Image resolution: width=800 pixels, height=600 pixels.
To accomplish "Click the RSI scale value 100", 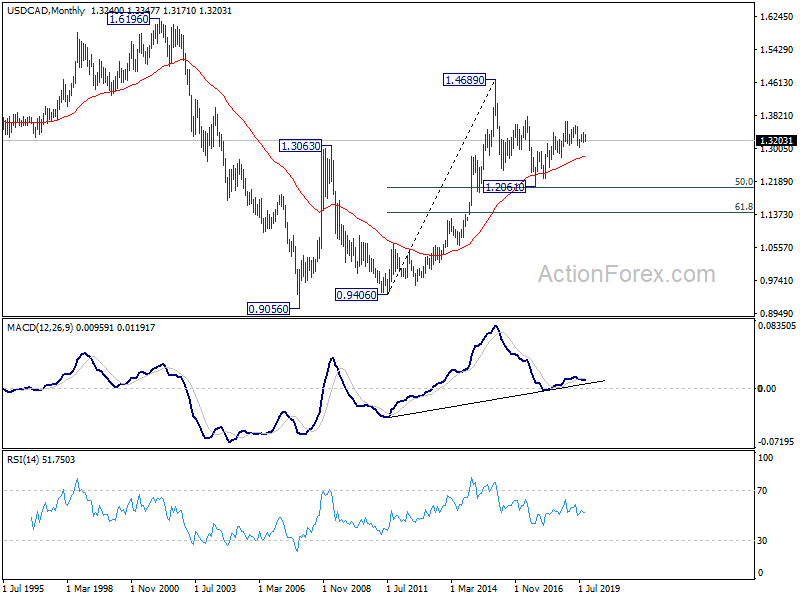I will click(x=765, y=458).
